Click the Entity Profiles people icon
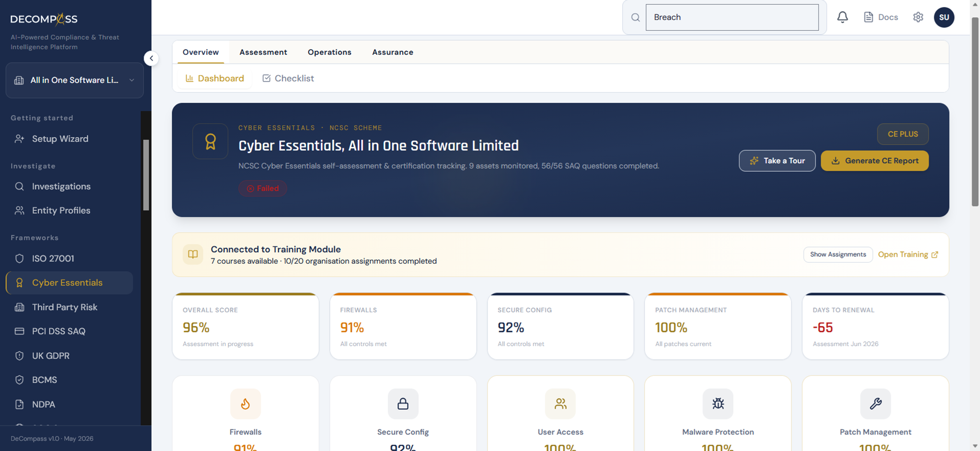The image size is (980, 451). [x=19, y=210]
